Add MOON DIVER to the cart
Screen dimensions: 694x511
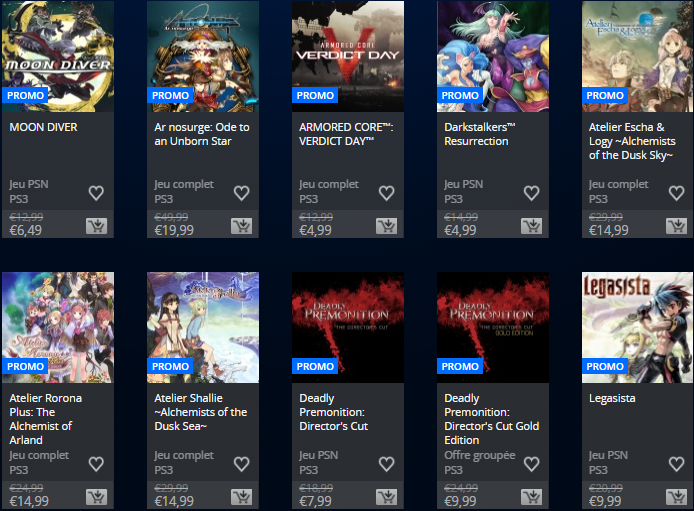pos(96,226)
